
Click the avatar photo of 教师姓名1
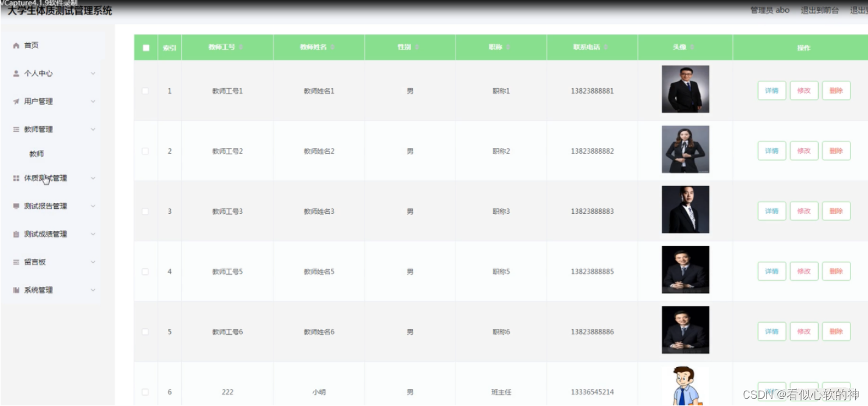tap(686, 89)
